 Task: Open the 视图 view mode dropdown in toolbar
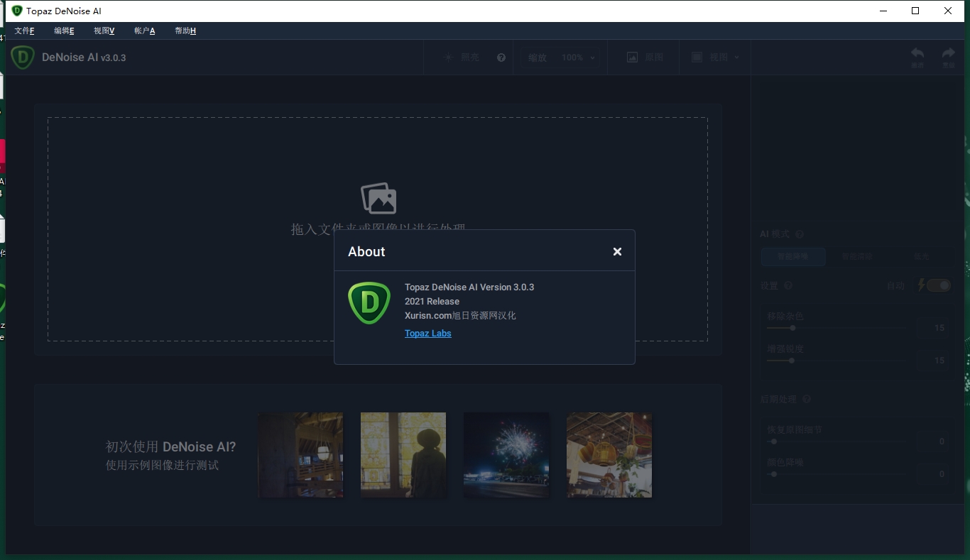click(x=716, y=57)
